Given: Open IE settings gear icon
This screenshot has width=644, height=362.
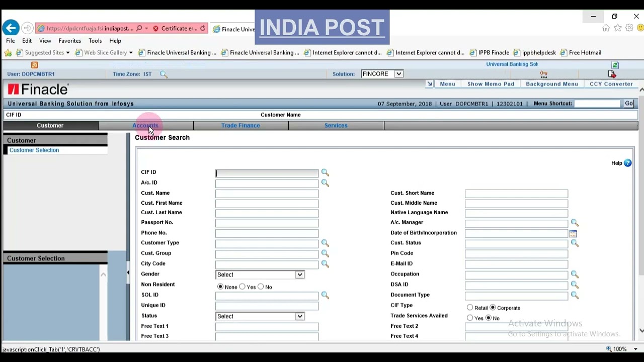Looking at the screenshot, I should click(x=629, y=28).
